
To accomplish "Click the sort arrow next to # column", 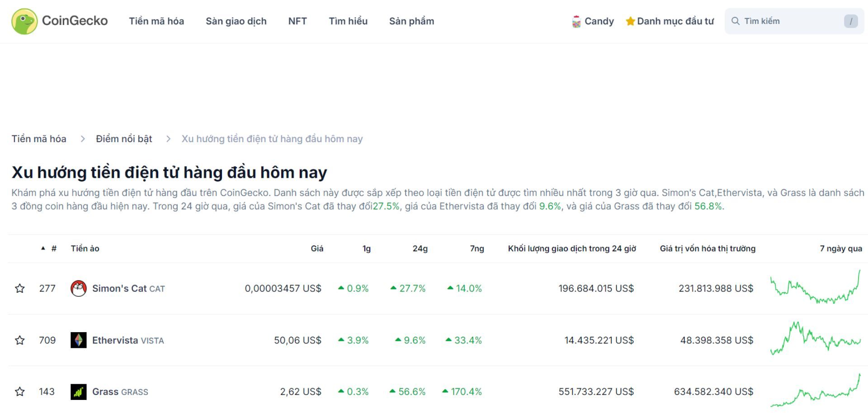I will tap(43, 248).
